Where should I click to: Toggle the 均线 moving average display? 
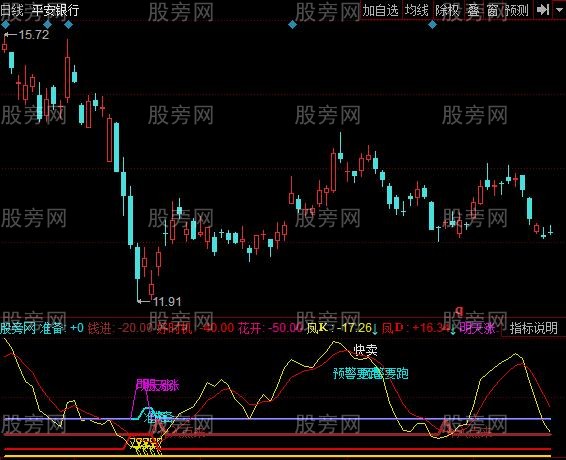point(416,10)
